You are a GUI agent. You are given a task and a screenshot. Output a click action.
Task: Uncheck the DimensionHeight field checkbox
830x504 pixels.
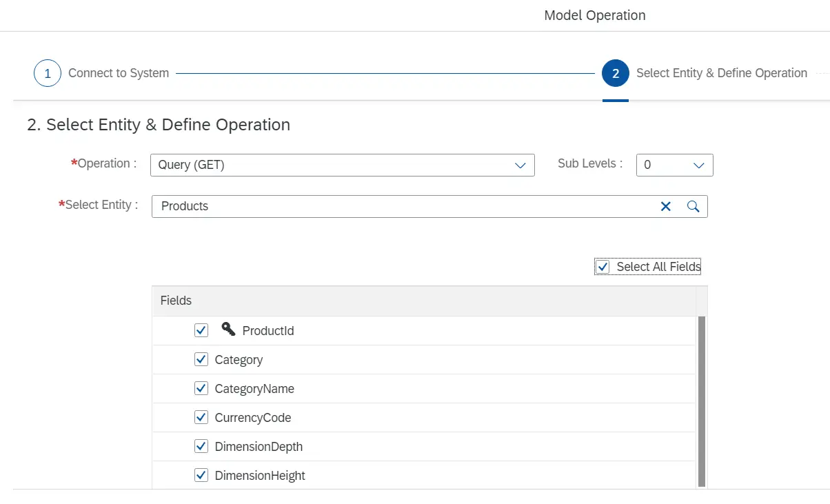point(201,475)
